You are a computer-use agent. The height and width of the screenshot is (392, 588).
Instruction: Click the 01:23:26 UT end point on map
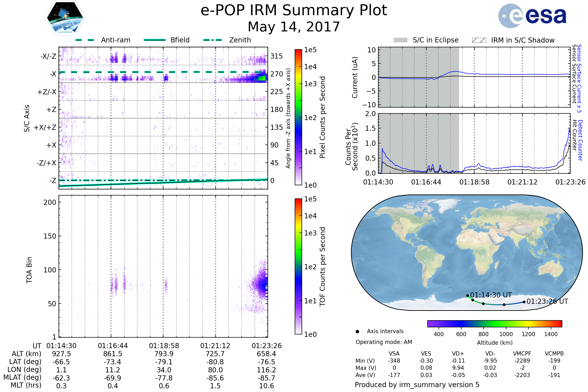[524, 302]
